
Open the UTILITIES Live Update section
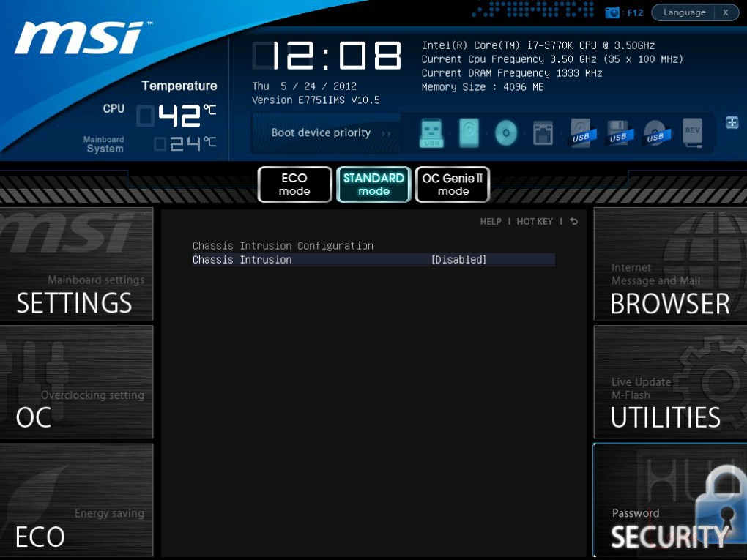670,382
